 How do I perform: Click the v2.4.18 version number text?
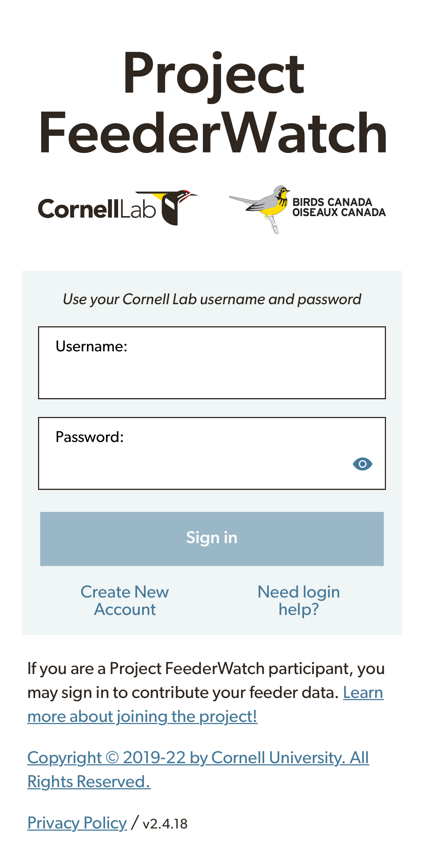tap(165, 824)
